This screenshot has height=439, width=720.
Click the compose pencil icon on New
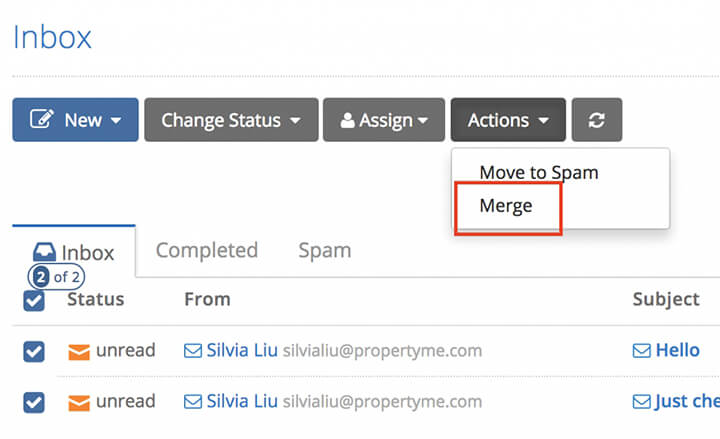coord(42,118)
